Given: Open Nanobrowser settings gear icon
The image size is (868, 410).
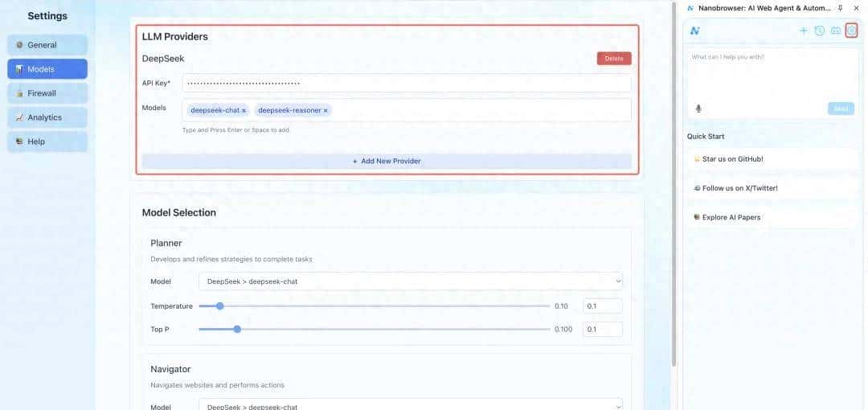Looking at the screenshot, I should tap(851, 31).
